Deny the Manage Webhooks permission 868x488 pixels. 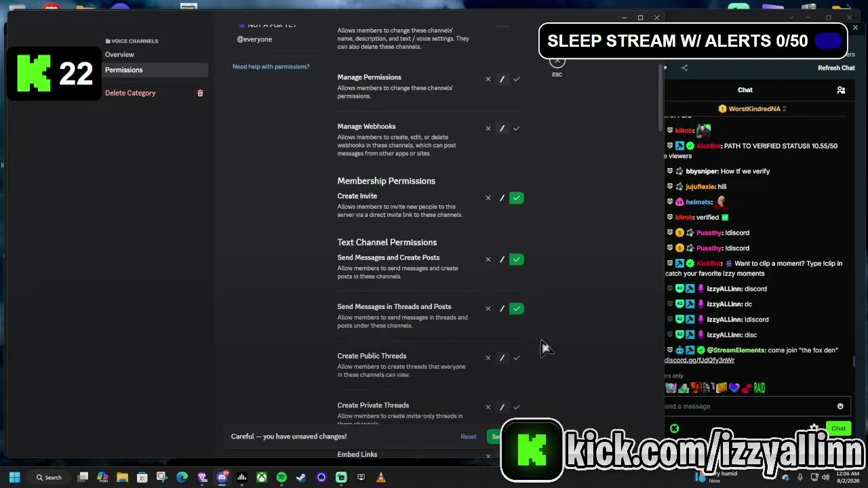(x=488, y=128)
